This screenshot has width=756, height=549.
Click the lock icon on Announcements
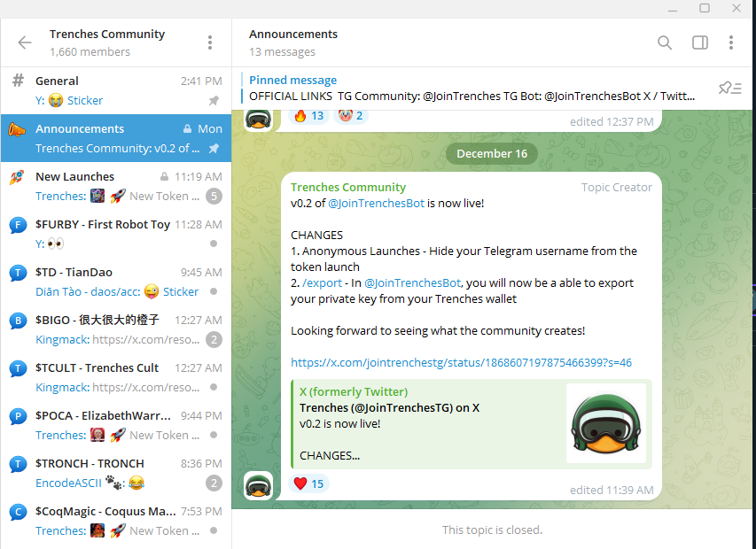click(x=188, y=129)
